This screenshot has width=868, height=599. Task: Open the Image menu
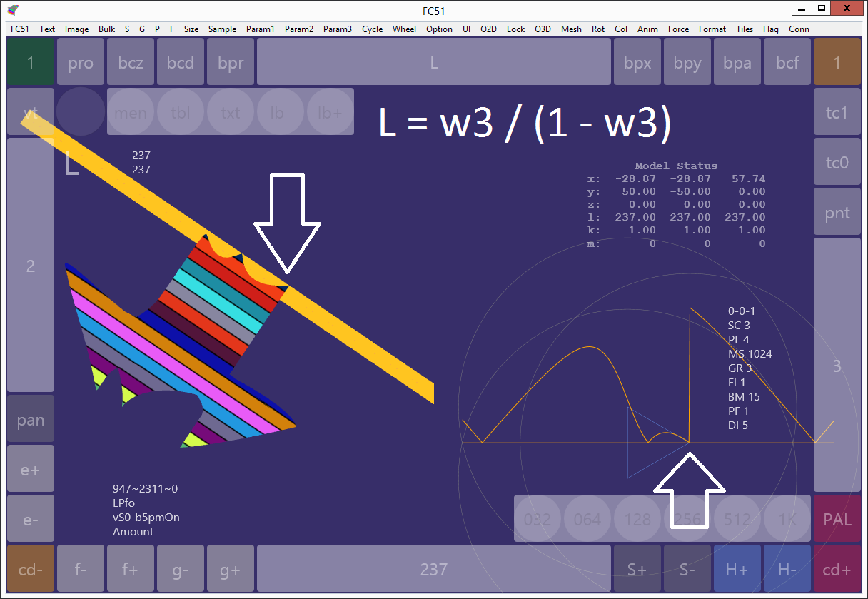pyautogui.click(x=76, y=29)
